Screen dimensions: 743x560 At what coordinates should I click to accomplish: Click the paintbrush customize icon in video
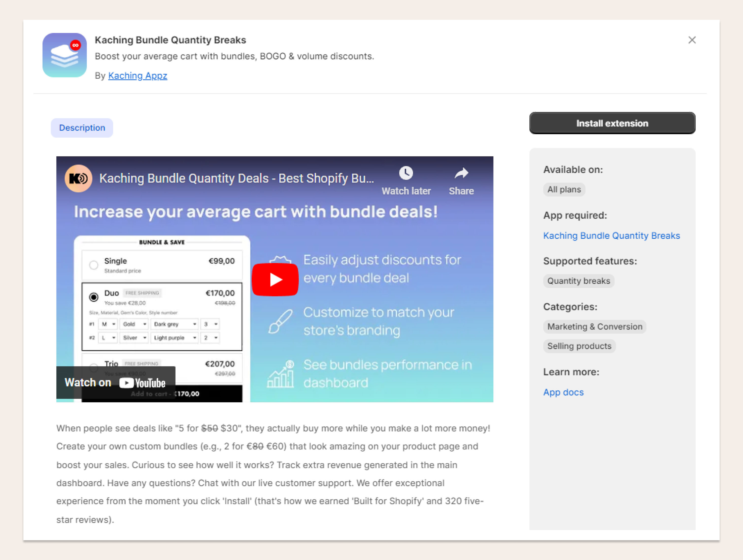(280, 321)
